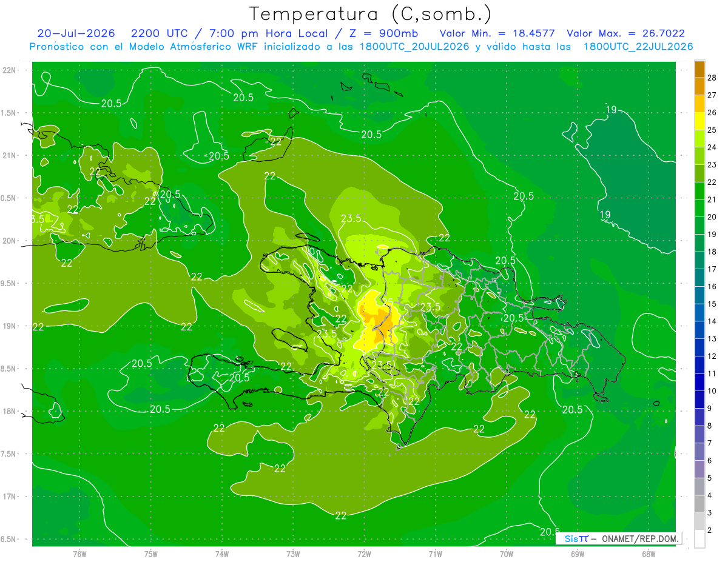
Task: Click the colorbar tick label "16"
Action: click(x=712, y=287)
